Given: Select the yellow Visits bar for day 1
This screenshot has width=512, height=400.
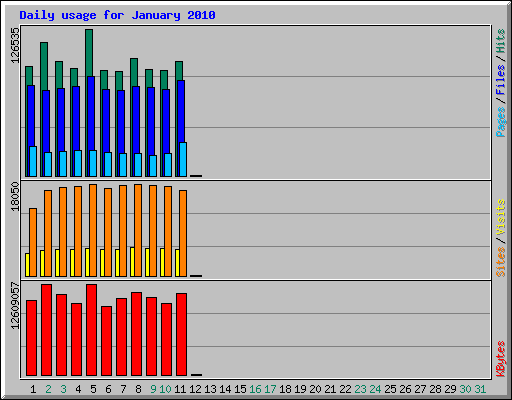Looking at the screenshot, I should click(x=27, y=265).
